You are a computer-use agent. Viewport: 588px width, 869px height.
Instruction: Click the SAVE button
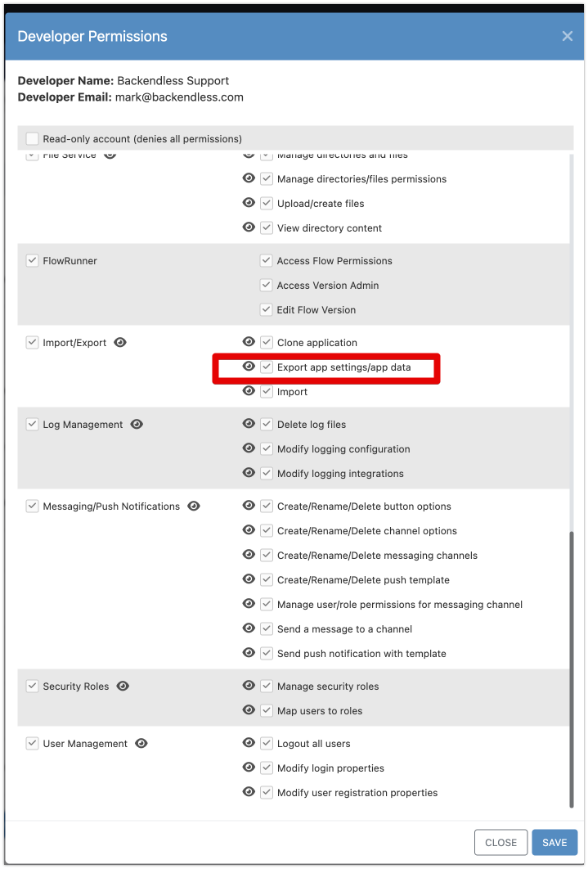[554, 842]
